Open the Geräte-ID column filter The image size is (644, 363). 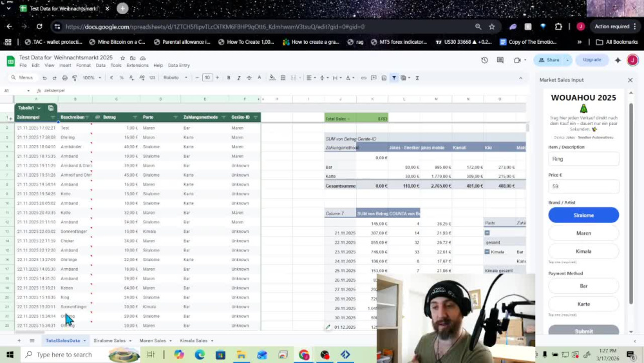point(256,117)
